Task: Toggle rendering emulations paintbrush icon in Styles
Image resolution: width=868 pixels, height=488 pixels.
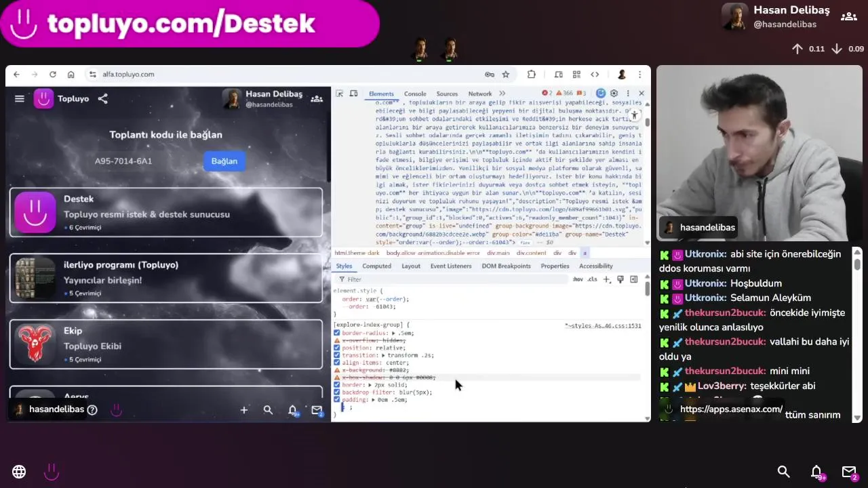Action: 620,279
